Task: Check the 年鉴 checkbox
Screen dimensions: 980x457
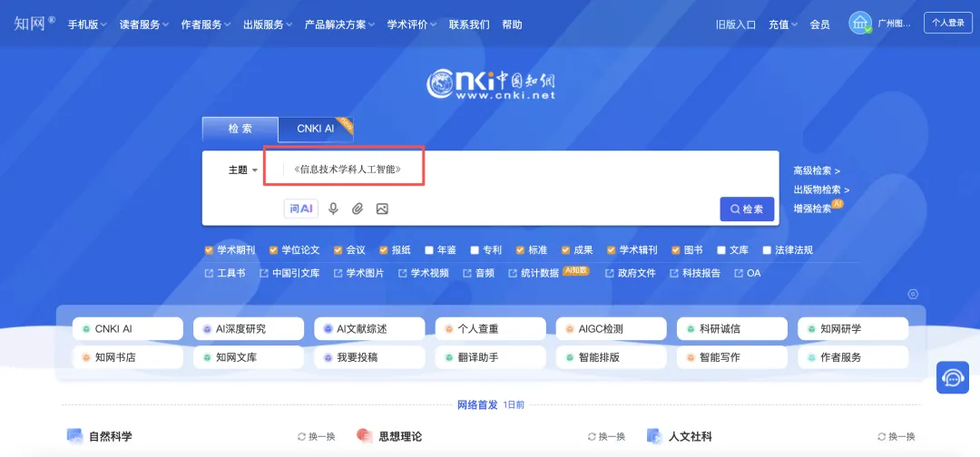Action: coord(429,250)
